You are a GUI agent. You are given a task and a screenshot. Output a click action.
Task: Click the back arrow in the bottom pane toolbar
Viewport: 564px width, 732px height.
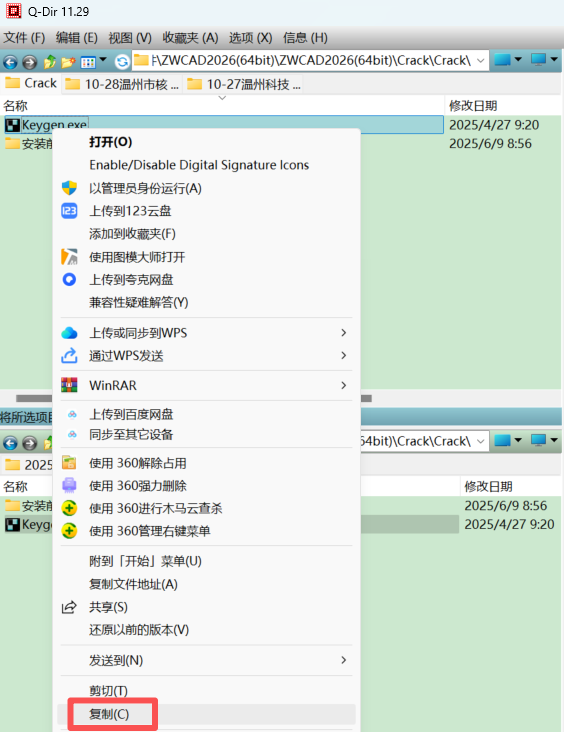[x=10, y=442]
